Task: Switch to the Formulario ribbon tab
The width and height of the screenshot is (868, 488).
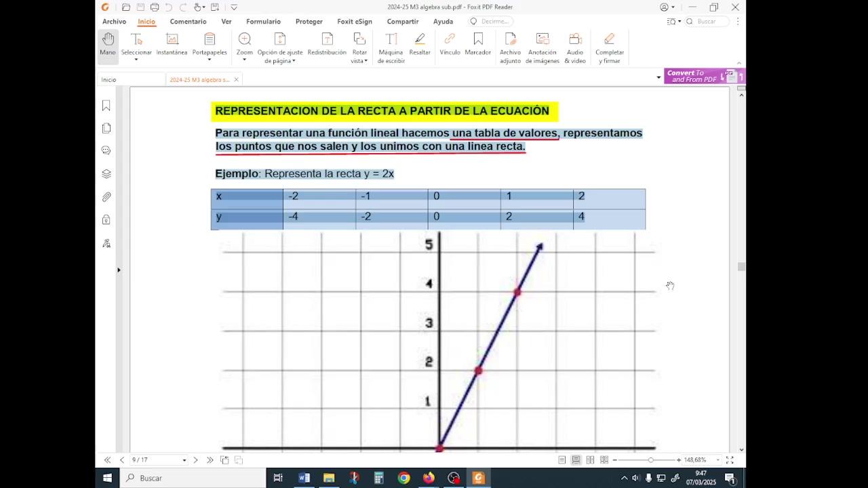Action: click(263, 22)
